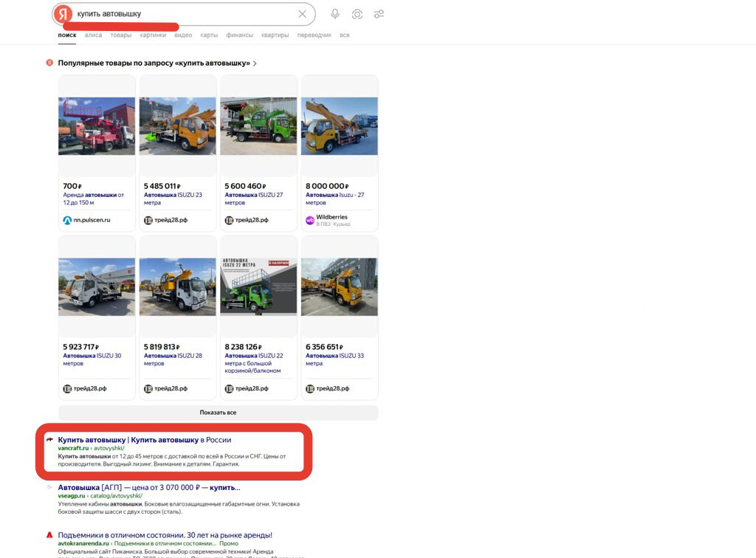
Task: Click the red Yandex icon beside Популярные товары
Action: click(49, 63)
